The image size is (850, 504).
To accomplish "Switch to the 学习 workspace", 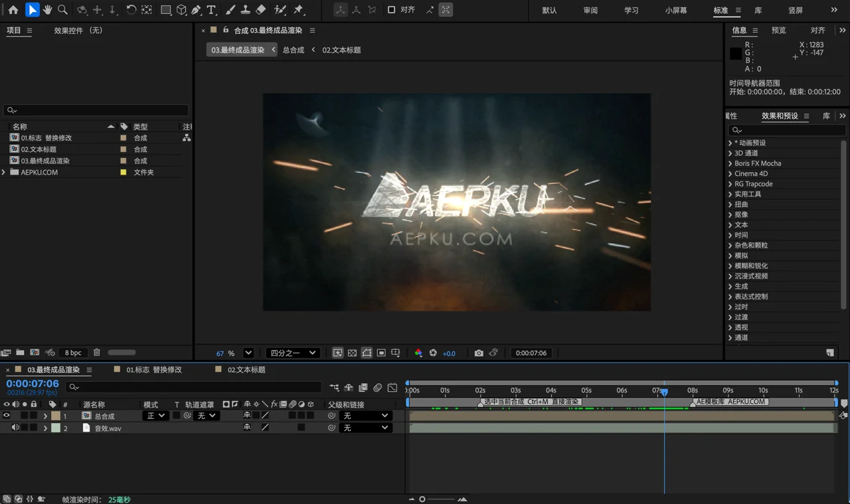I will click(632, 11).
